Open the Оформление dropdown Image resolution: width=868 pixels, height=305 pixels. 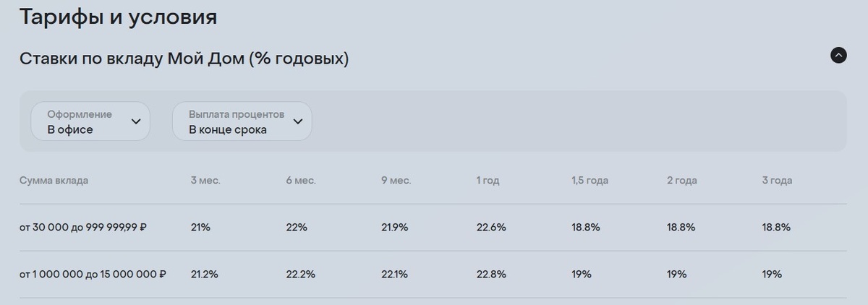click(90, 121)
